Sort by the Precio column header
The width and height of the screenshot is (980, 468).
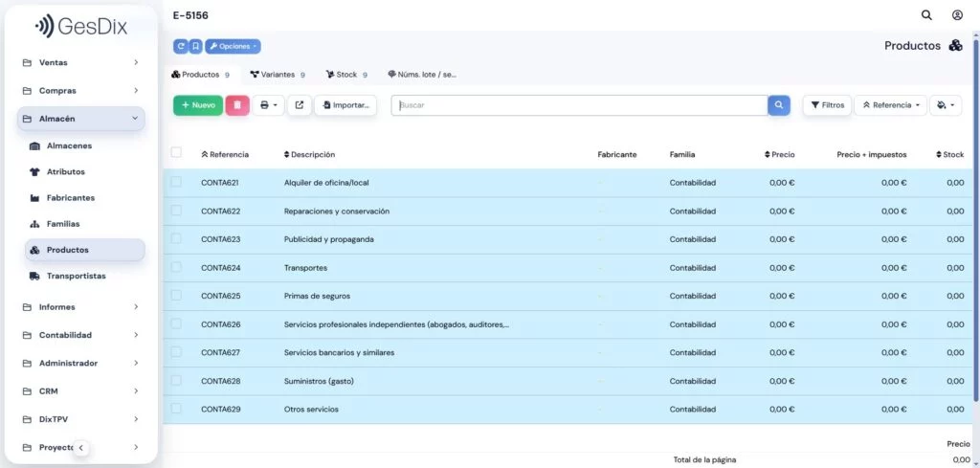point(779,154)
